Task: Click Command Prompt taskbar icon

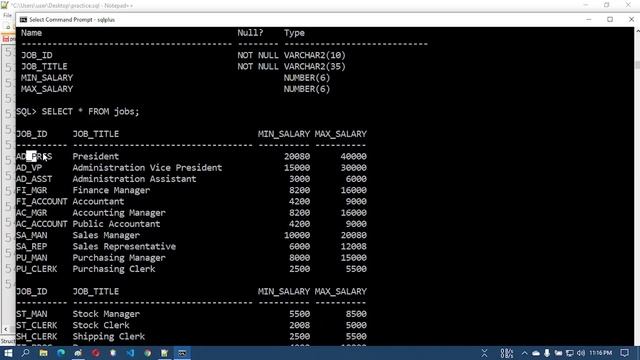Action: tap(182, 353)
